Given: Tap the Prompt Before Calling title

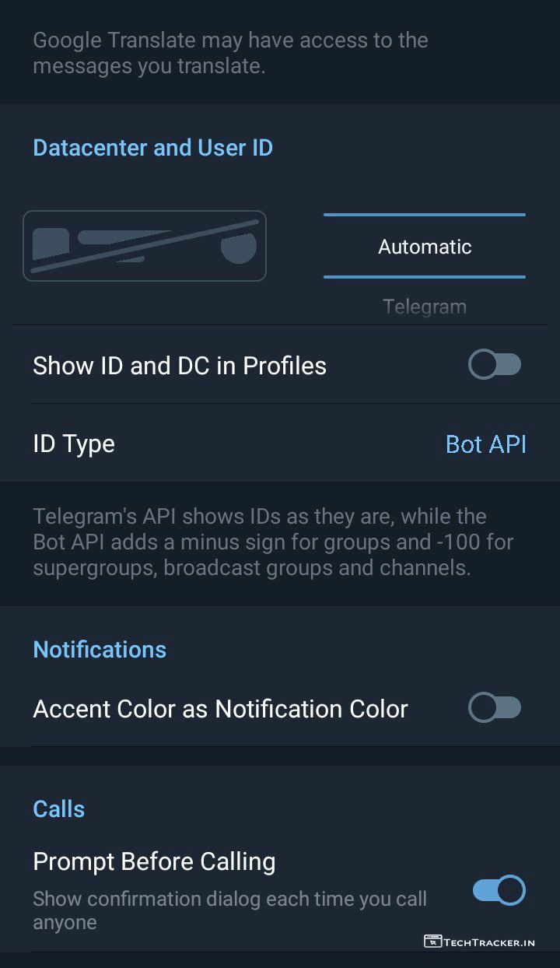Looking at the screenshot, I should pos(154,861).
